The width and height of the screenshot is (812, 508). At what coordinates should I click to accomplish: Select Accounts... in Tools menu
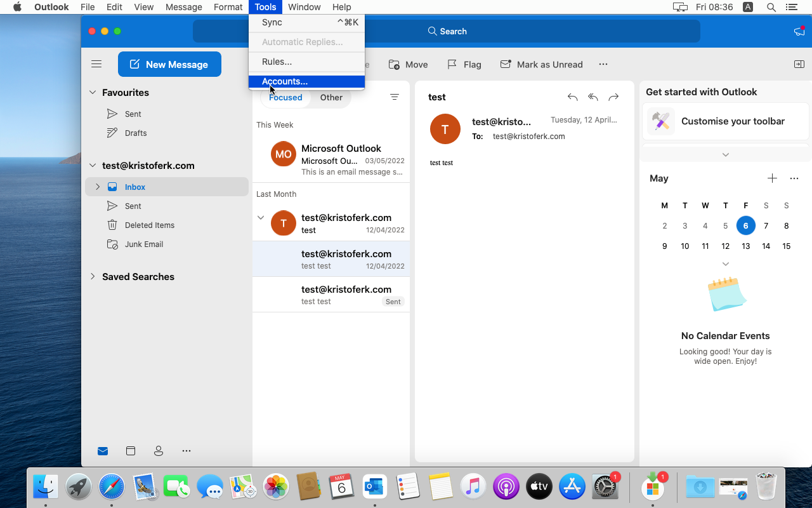tap(285, 81)
